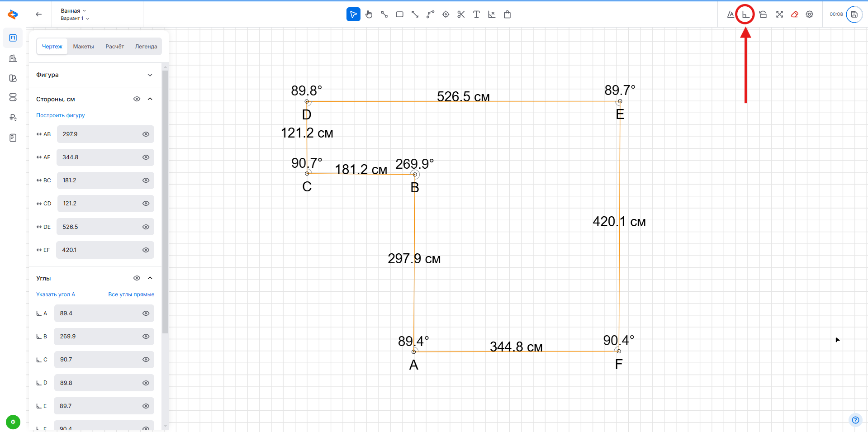868x432 pixels.
Task: Toggle visibility of side AB
Action: 146,134
